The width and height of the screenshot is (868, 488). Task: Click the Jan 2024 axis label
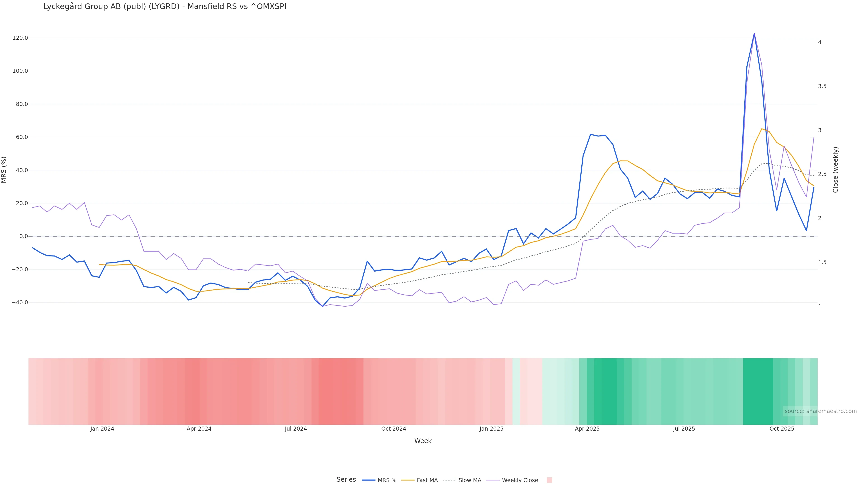[x=102, y=429]
